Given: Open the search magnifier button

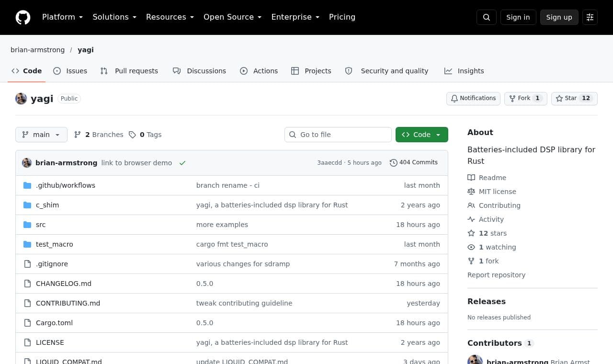Looking at the screenshot, I should pos(487,17).
